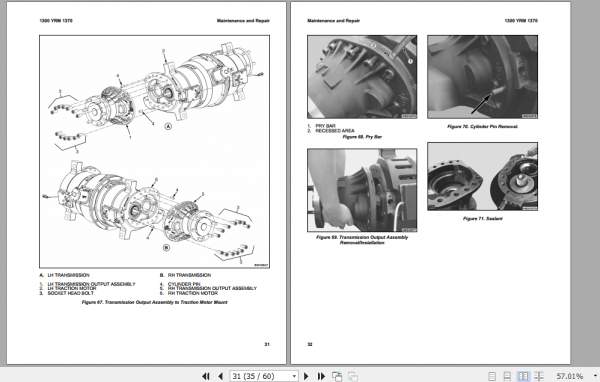Click the Figure 69 transmission removal photo
The height and width of the screenshot is (382, 600).
362,190
